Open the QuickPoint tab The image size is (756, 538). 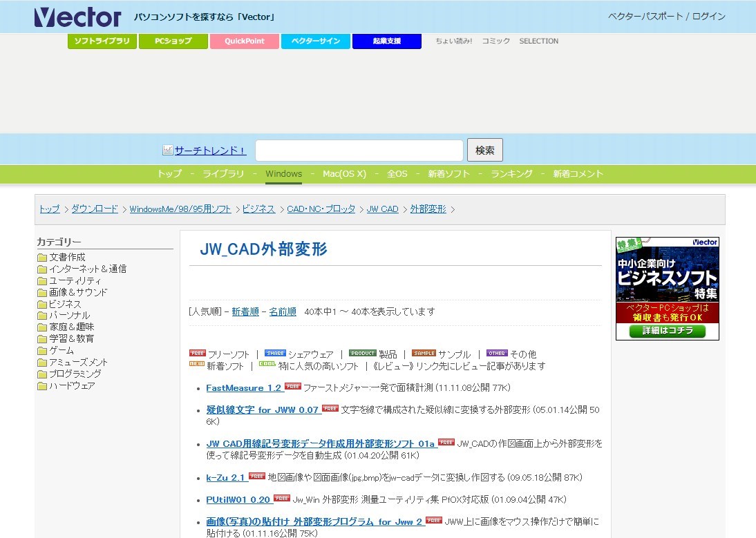[x=245, y=41]
